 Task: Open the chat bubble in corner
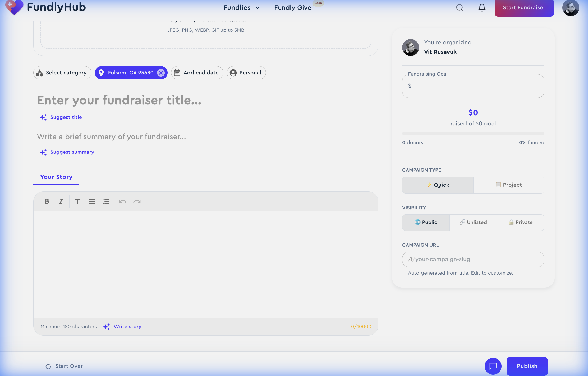(493, 366)
